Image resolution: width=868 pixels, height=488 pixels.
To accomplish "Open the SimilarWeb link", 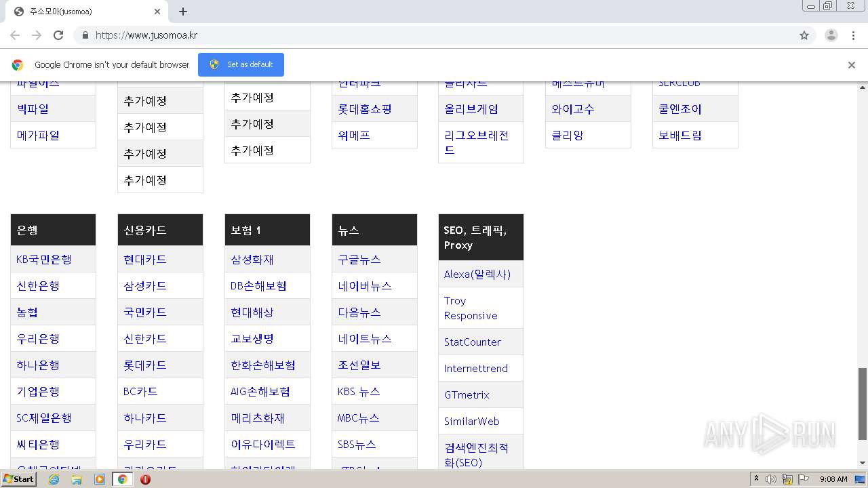I will click(x=472, y=421).
